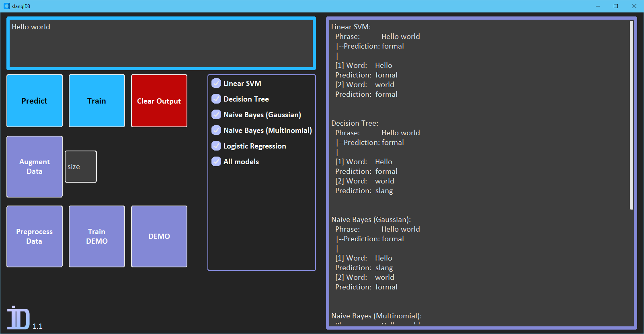Screen dimensions: 644x334
Task: Focus the size input field
Action: [81, 167]
